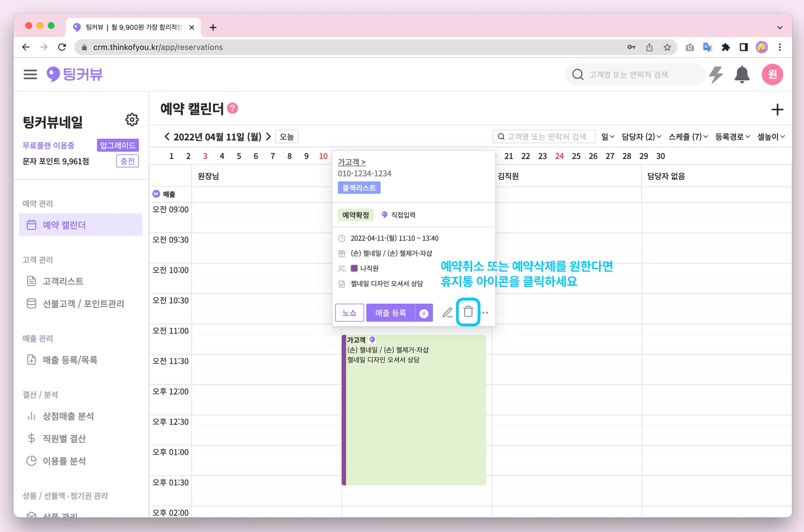Click quick sales lightning button beside 매출 등록
The width and height of the screenshot is (804, 532).
coord(424,313)
